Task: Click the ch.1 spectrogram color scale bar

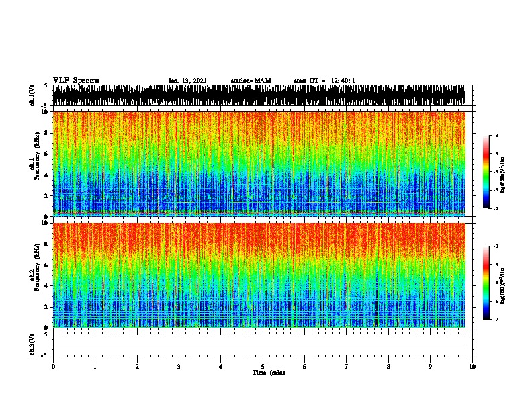Action: click(x=486, y=172)
